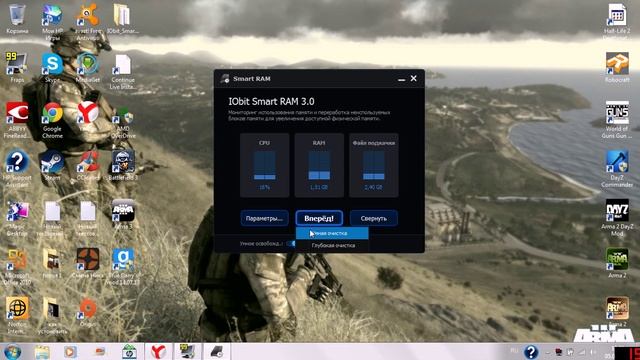Viewport: 640px width, 360px height.
Task: Choose Глубокая очистка from the dropdown menu
Action: pyautogui.click(x=332, y=245)
